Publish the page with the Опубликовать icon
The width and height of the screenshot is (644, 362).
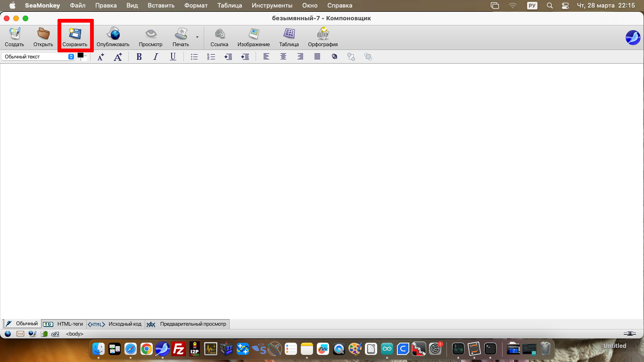point(113,36)
